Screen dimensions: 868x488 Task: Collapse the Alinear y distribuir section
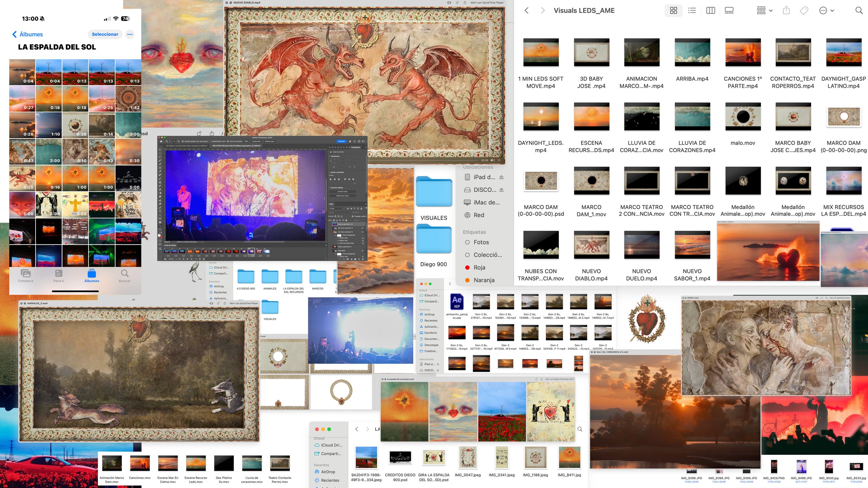pos(329,172)
